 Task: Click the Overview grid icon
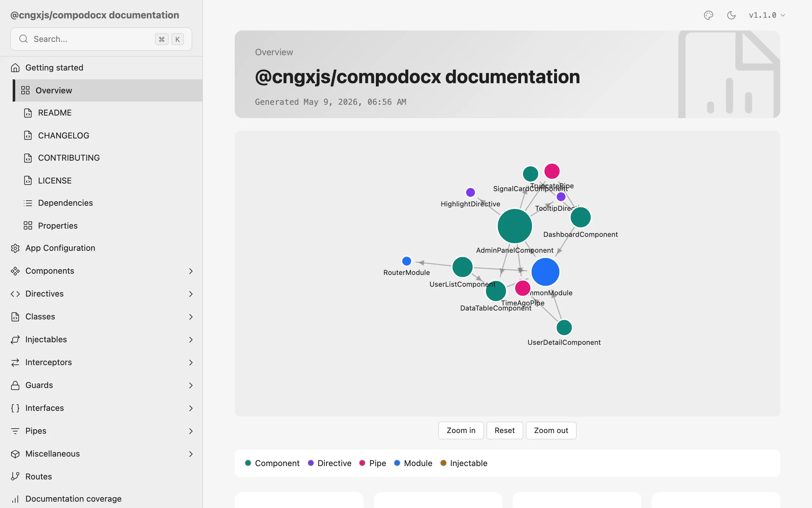pos(25,90)
